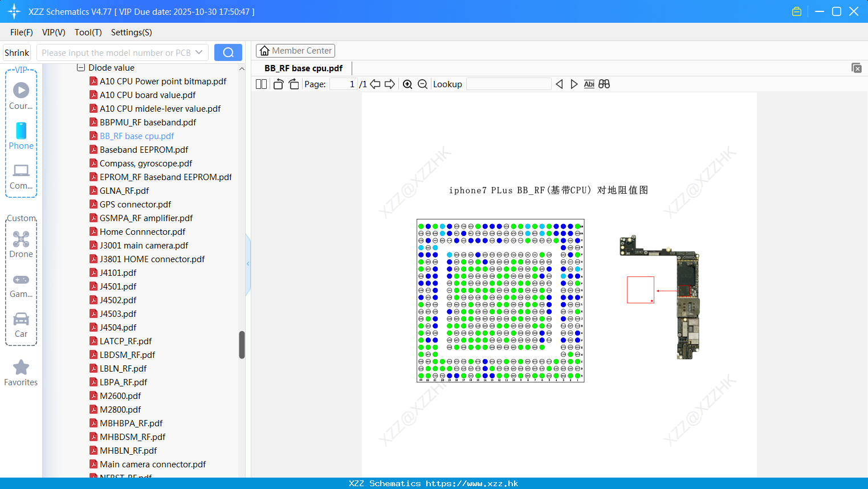Click the xzz.hk link in status bar
This screenshot has height=489, width=868.
(x=472, y=483)
